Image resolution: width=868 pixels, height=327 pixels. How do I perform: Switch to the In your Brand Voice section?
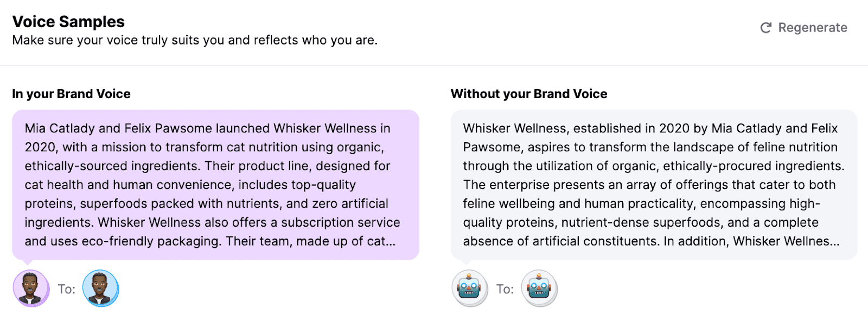(x=71, y=93)
